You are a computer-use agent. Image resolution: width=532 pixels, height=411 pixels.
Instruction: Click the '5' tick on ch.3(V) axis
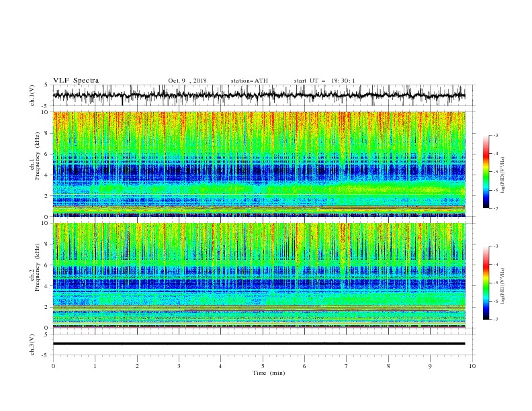pos(47,334)
